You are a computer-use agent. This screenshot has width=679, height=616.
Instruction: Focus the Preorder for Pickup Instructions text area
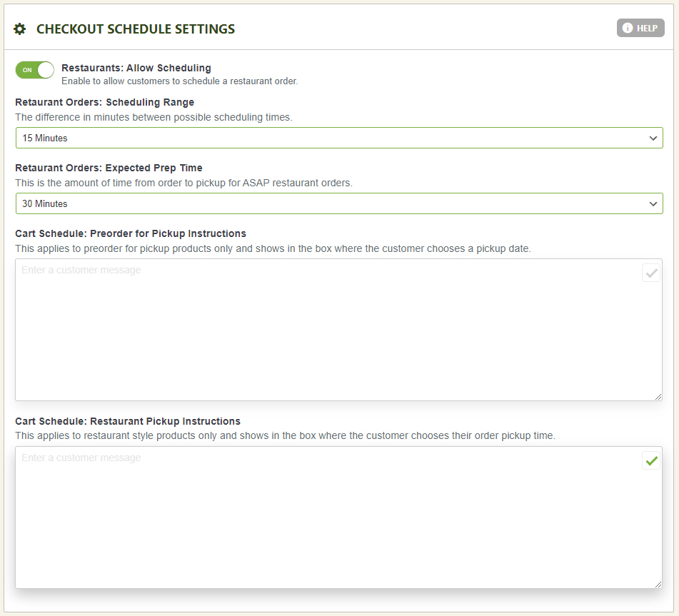tap(328, 332)
